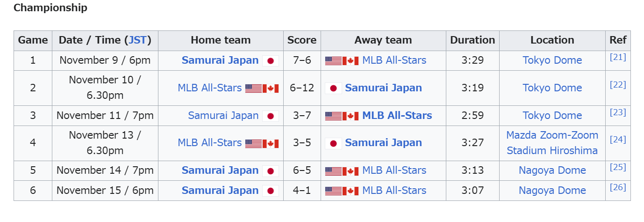Click Japan flag icon in game 1 row

coord(270,61)
